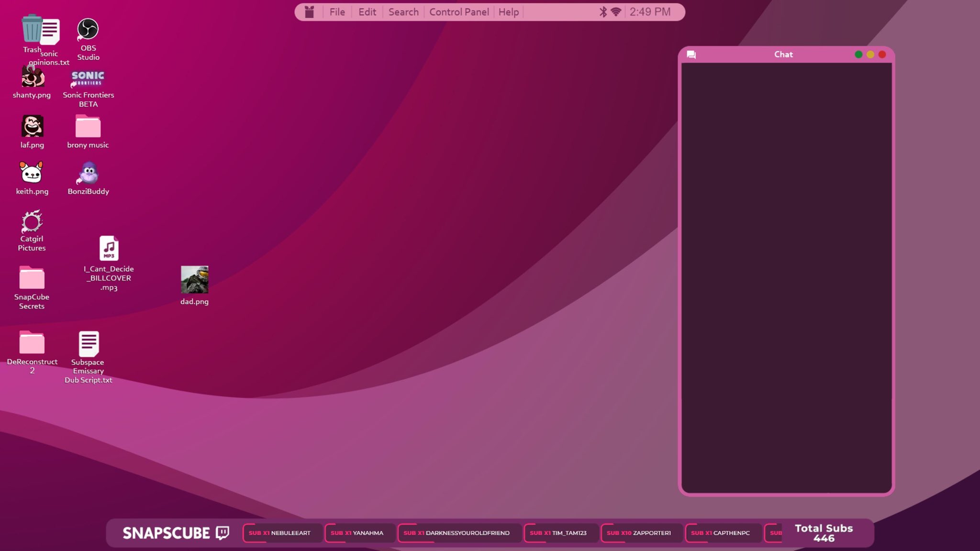Click the SNAPSCUBE logo text

click(x=166, y=533)
